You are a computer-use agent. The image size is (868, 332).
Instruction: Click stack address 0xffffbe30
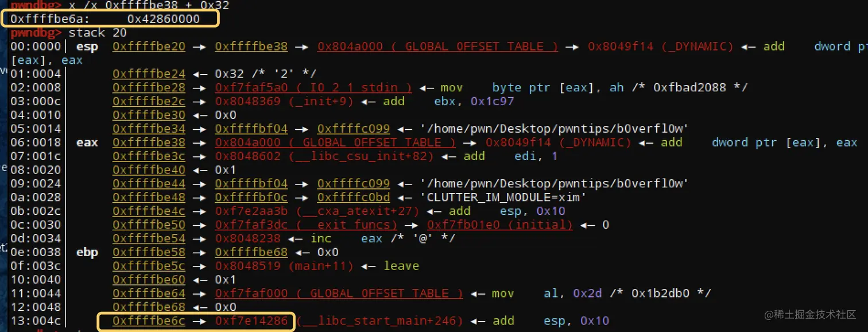tap(149, 115)
